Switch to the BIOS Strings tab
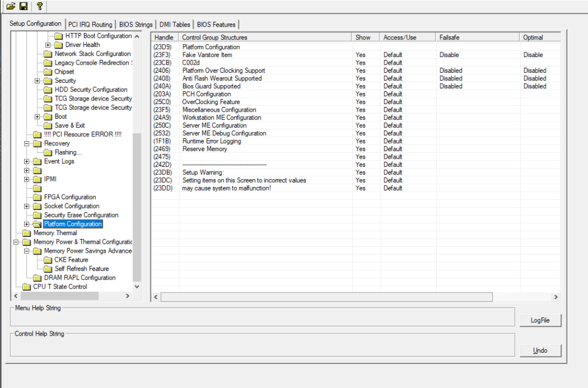The width and height of the screenshot is (588, 388). (136, 24)
